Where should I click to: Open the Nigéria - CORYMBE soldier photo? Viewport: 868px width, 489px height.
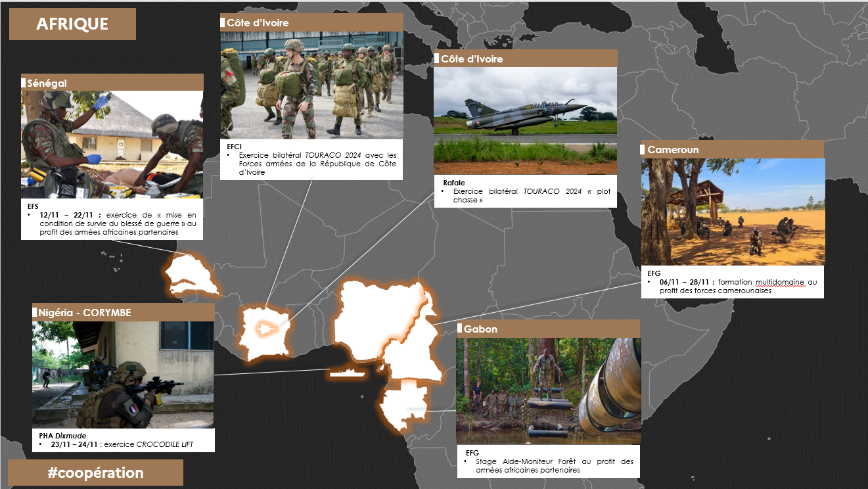124,375
